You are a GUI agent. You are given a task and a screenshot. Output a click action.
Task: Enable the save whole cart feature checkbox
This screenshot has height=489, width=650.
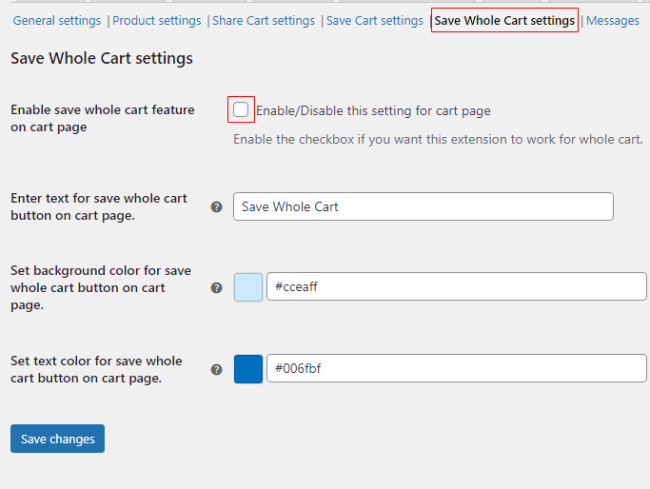point(241,110)
